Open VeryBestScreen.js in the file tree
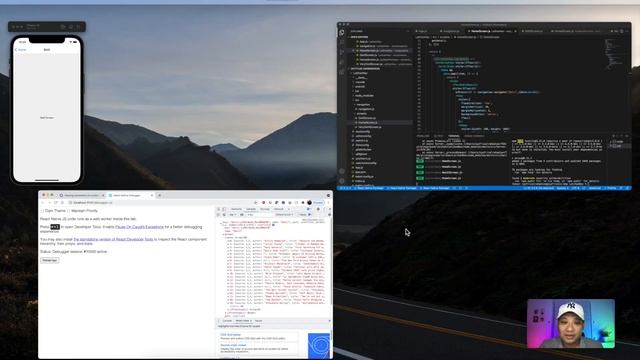 370,127
